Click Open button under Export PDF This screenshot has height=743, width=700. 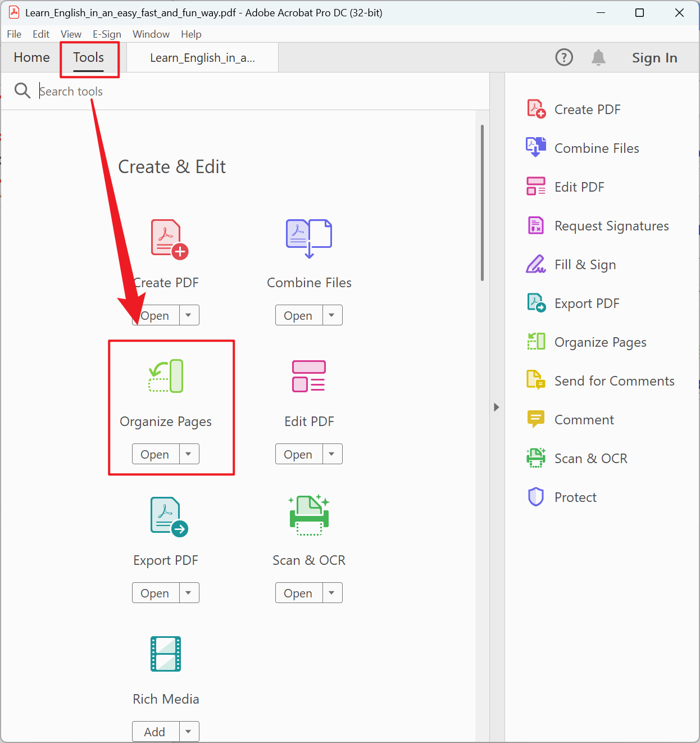click(x=156, y=593)
